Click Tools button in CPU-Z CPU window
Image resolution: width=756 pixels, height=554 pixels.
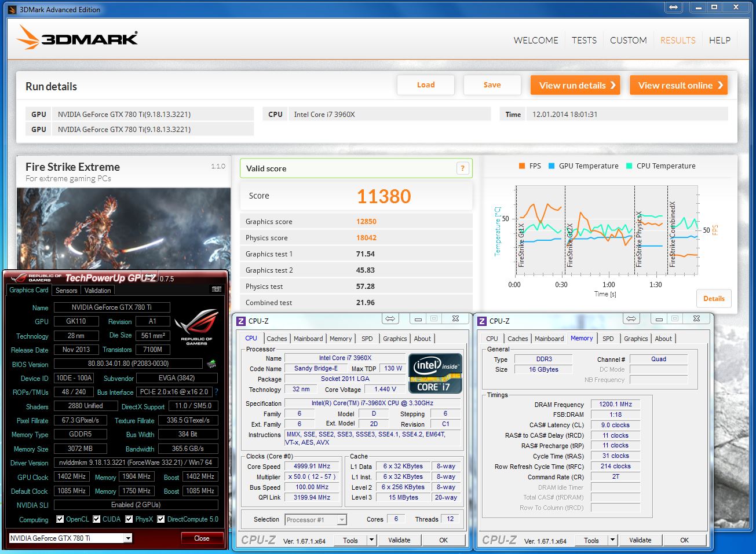click(x=350, y=540)
